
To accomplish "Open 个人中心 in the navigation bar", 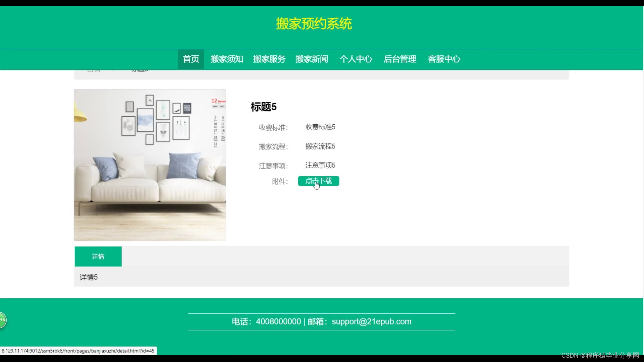I will coord(356,59).
